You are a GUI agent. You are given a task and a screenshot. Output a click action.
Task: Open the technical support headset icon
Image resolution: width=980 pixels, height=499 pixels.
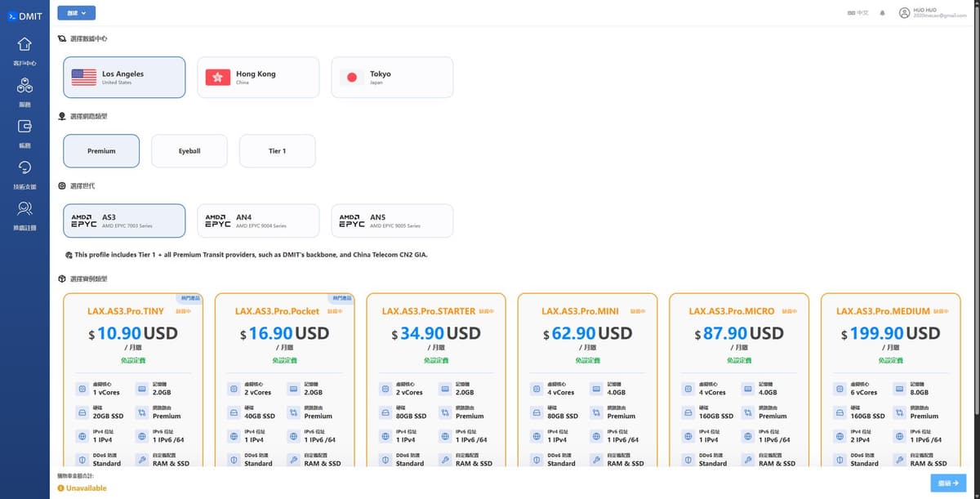click(x=24, y=167)
